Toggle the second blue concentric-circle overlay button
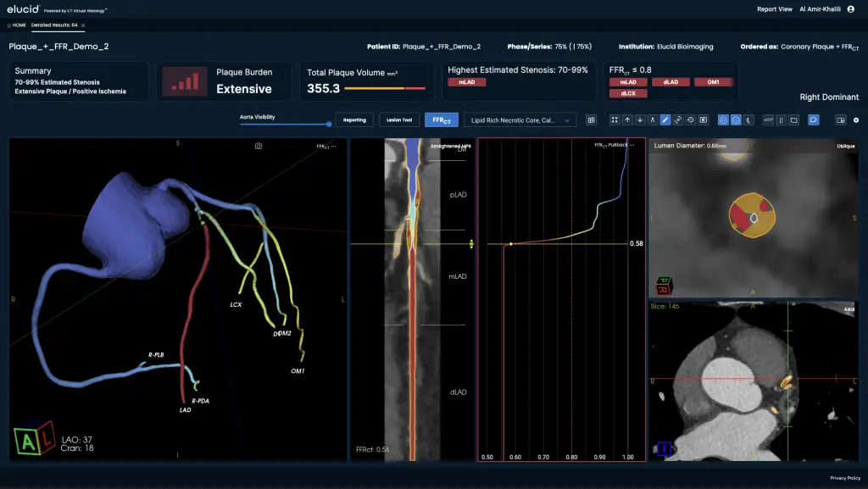 [736, 120]
